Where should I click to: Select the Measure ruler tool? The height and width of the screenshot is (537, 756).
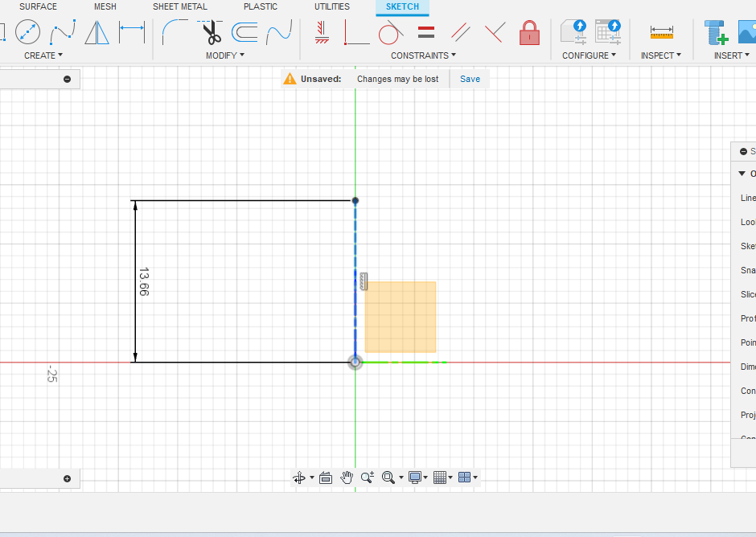click(661, 32)
